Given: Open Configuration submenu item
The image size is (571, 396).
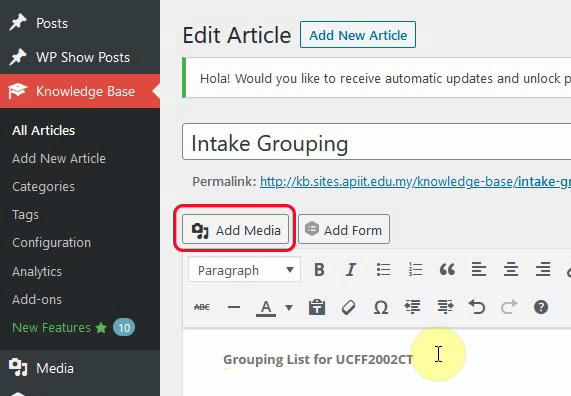Looking at the screenshot, I should tap(51, 243).
